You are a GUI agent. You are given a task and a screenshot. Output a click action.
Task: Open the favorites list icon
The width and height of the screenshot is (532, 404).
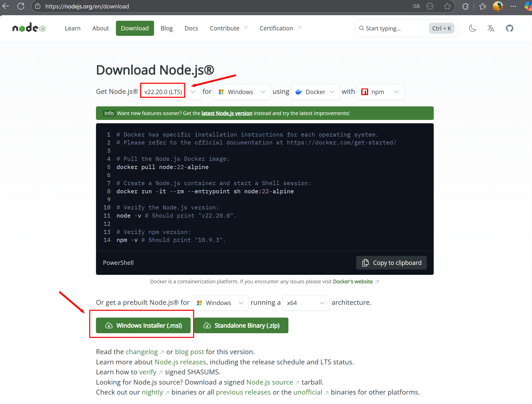[x=483, y=6]
